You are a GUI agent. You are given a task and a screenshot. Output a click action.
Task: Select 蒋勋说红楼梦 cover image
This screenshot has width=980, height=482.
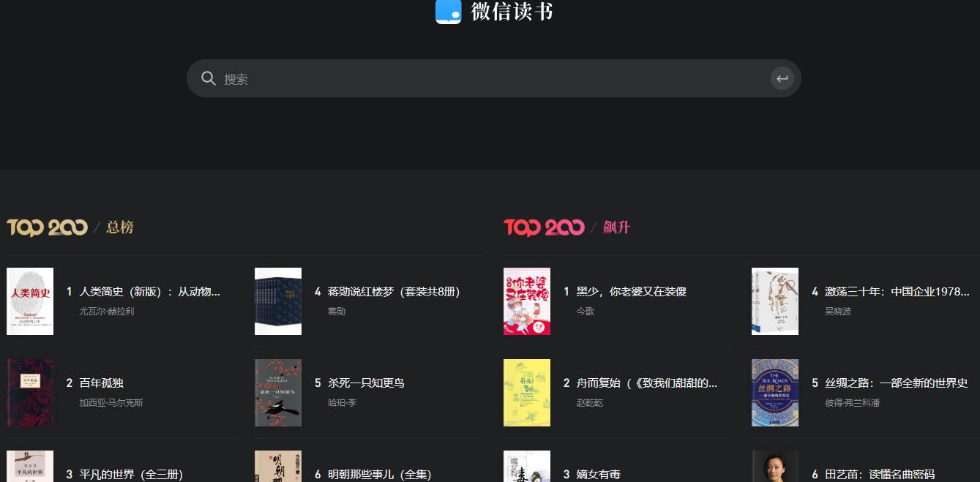278,301
